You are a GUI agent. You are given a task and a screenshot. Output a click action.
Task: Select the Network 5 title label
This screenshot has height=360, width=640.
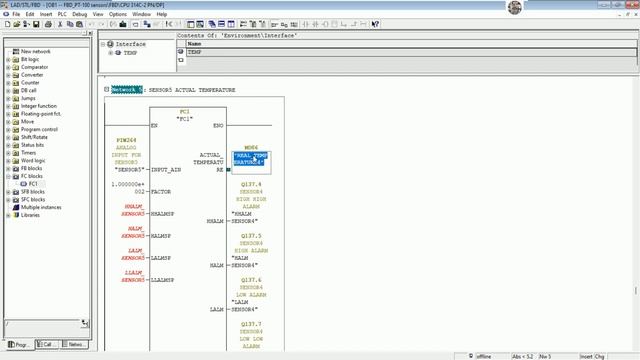coord(127,89)
